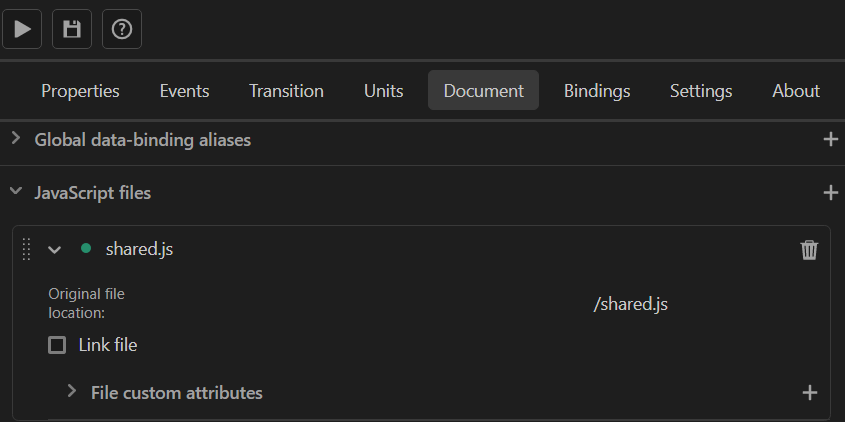Expand File custom attributes
The height and width of the screenshot is (422, 845).
tap(72, 392)
